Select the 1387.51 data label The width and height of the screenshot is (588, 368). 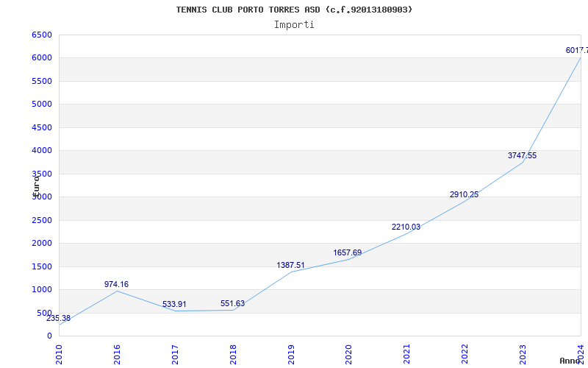coord(290,265)
